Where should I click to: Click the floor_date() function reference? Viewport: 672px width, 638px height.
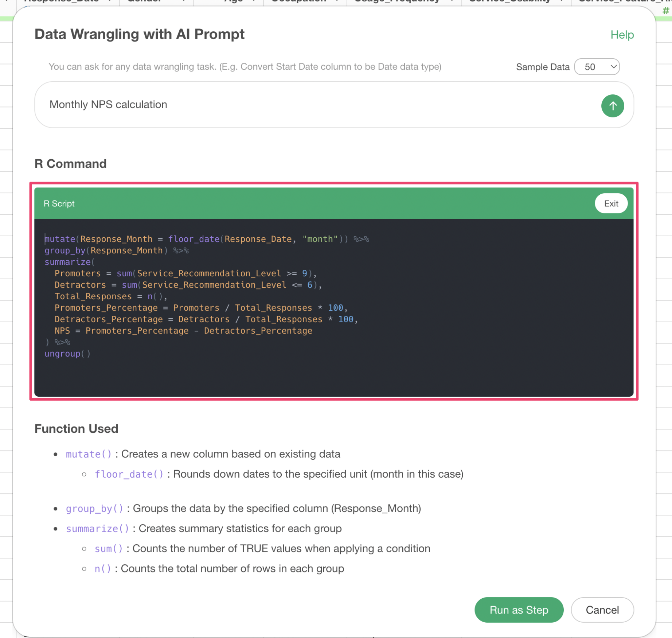point(129,474)
